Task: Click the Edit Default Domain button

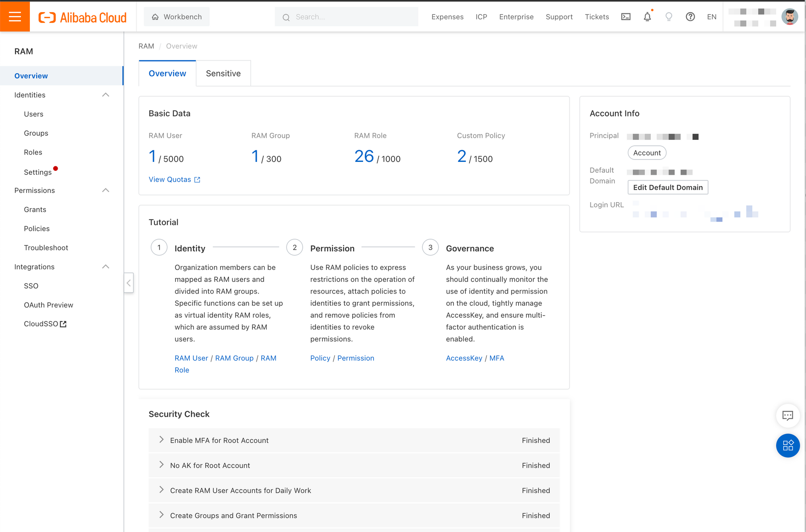Action: [667, 187]
